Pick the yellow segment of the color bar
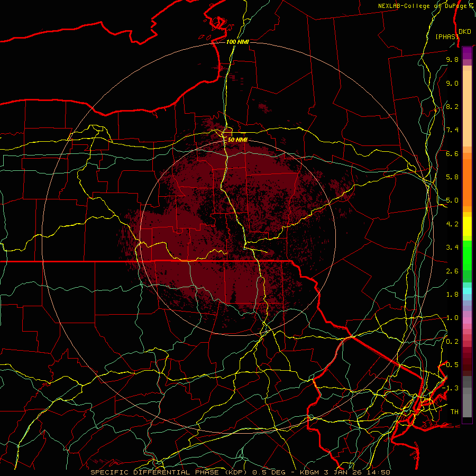This screenshot has width=476, height=476. [467, 226]
